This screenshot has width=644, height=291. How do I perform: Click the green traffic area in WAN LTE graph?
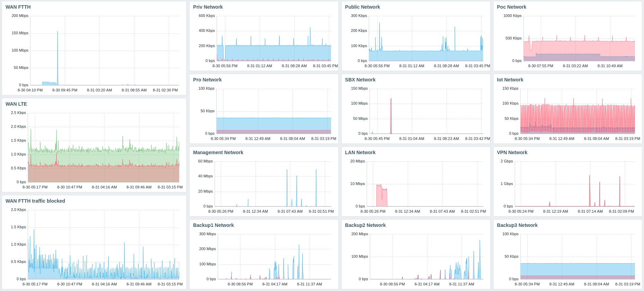[x=104, y=158]
